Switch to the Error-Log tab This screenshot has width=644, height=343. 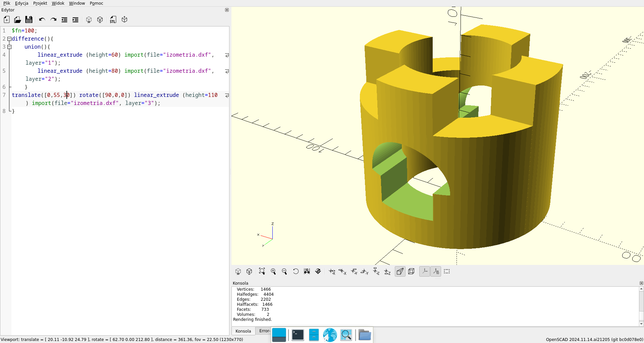click(x=265, y=331)
